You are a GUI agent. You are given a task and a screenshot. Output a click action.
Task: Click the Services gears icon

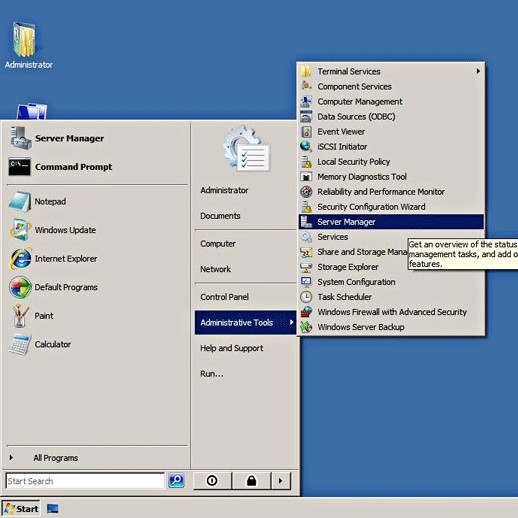(x=306, y=237)
